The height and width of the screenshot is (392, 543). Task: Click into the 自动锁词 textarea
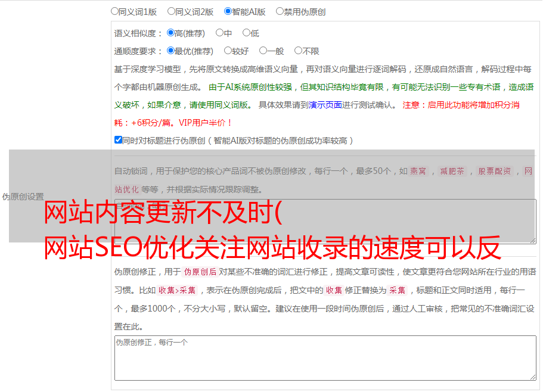pos(325,222)
